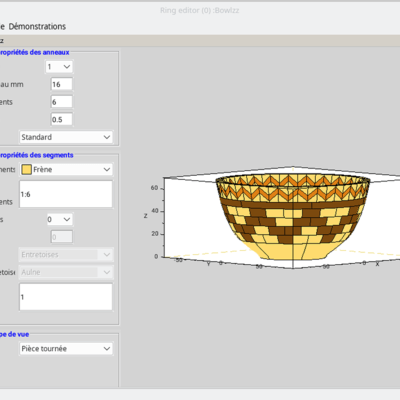Click the Propriétés des anneaux group title

point(34,52)
